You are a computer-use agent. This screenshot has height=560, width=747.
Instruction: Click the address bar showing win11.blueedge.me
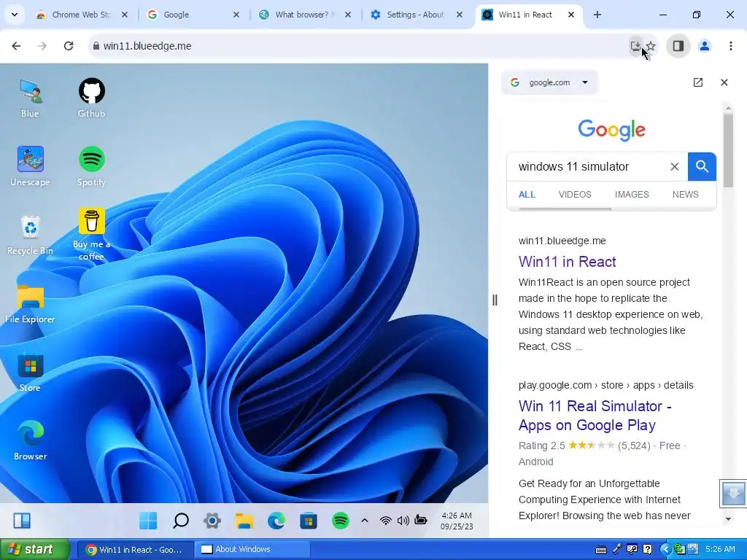tap(357, 46)
